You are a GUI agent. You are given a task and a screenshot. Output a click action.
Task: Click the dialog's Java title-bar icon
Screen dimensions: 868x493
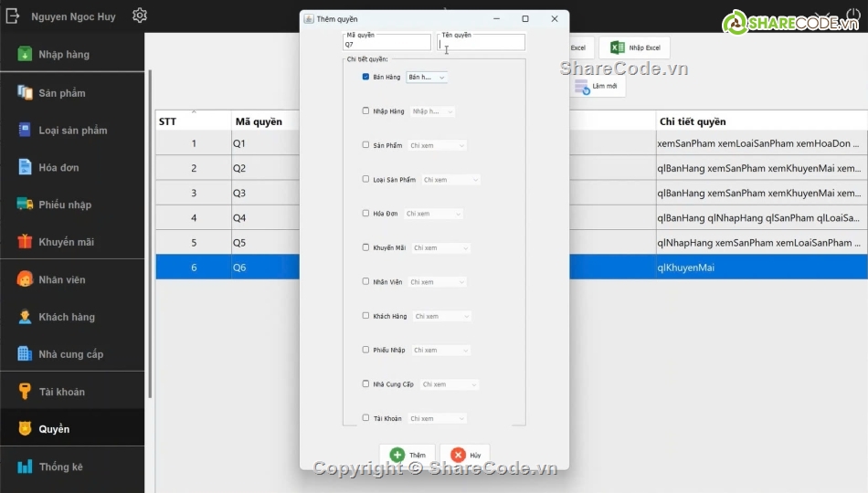pyautogui.click(x=309, y=19)
